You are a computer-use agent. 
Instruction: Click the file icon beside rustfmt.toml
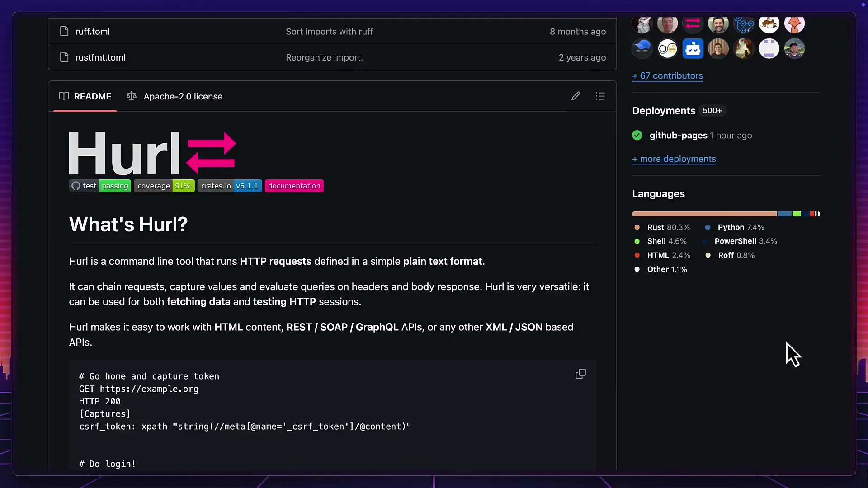pos(64,57)
